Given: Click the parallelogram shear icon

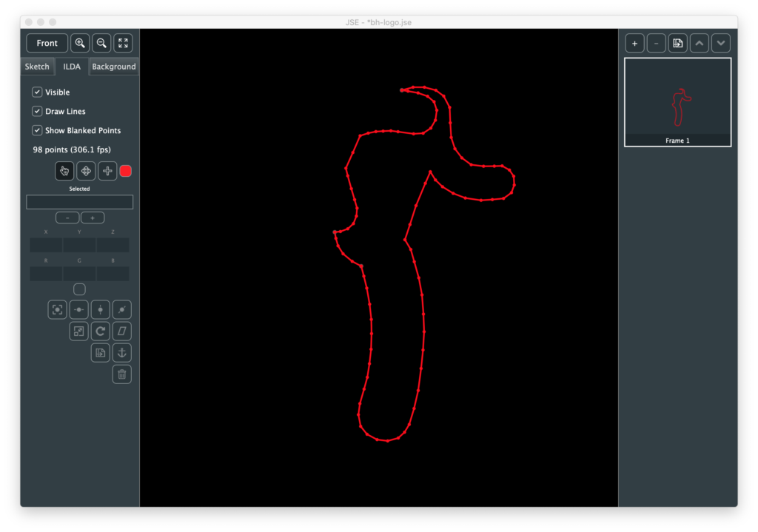Looking at the screenshot, I should coord(122,331).
